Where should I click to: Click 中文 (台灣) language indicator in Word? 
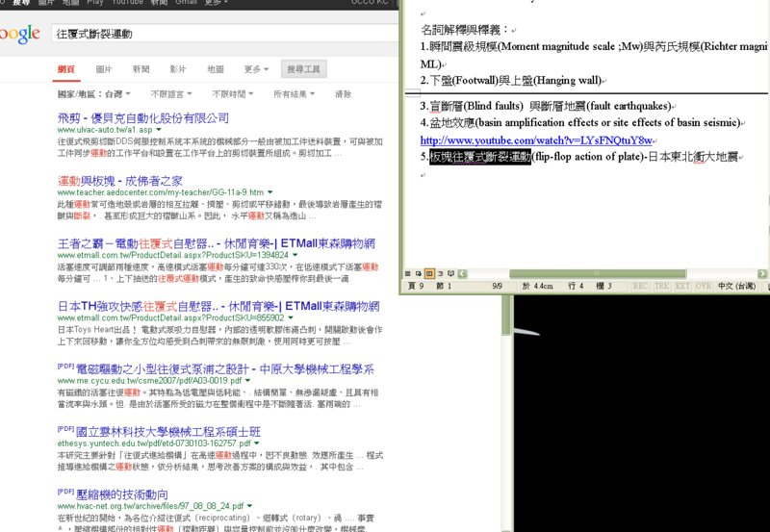(x=736, y=286)
